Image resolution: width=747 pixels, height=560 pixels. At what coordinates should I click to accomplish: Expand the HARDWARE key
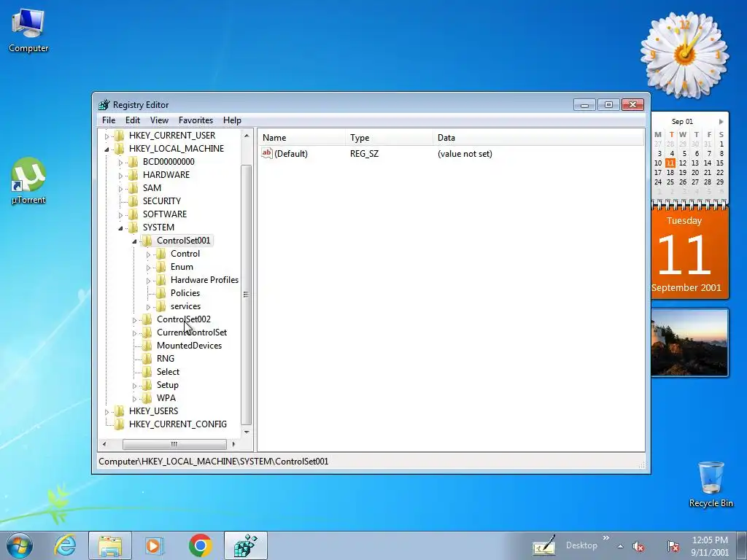point(120,176)
